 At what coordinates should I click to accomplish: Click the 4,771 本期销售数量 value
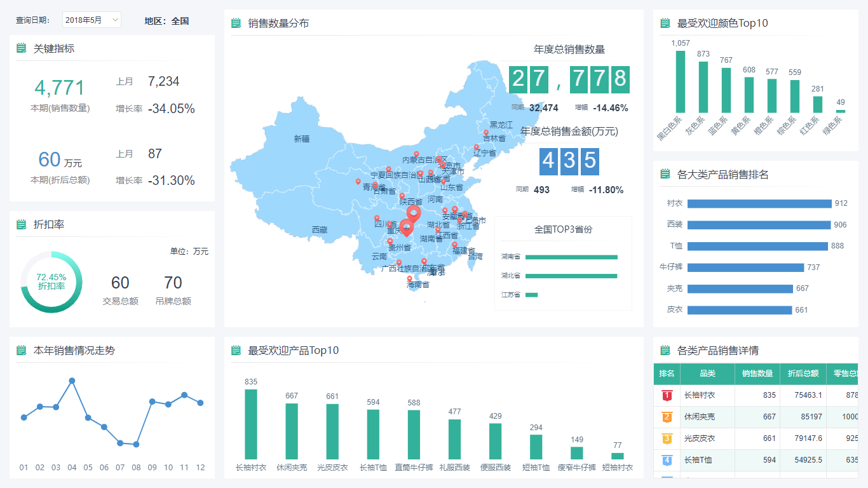(x=60, y=88)
